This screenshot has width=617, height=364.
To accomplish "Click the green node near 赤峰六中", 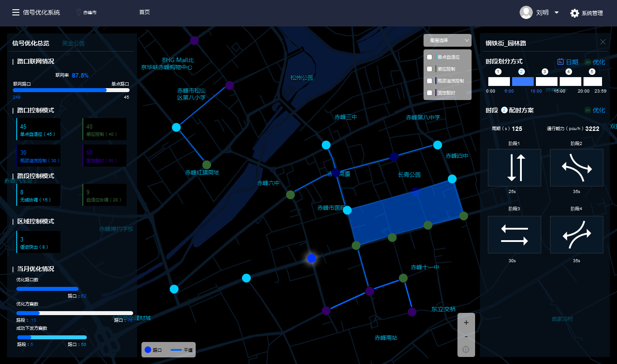I will tap(290, 194).
